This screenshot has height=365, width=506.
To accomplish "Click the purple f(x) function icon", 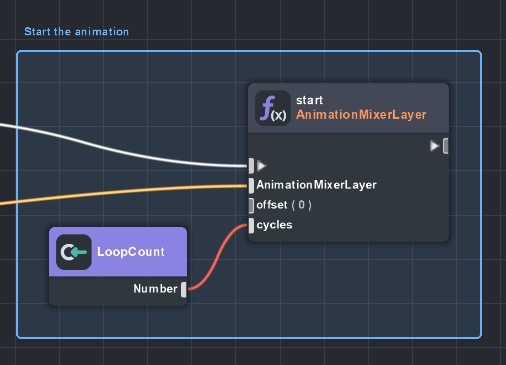I will [x=273, y=108].
